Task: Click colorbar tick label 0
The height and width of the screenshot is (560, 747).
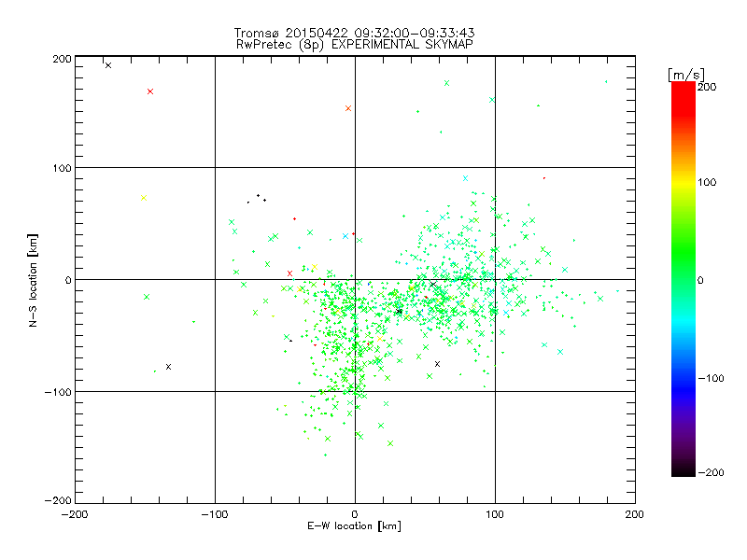Action: (700, 280)
